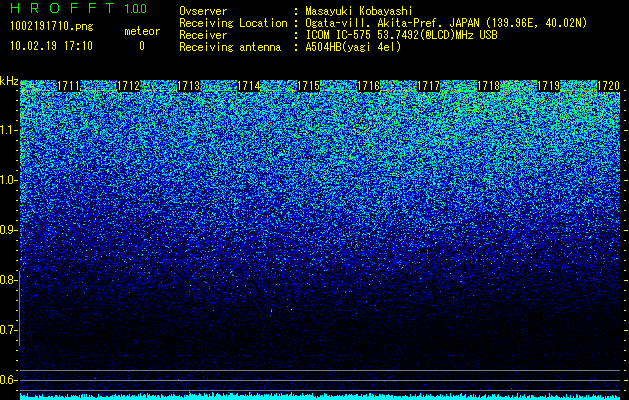
Task: Click the date stamp 10.02.19 17:10
Action: pyautogui.click(x=51, y=46)
